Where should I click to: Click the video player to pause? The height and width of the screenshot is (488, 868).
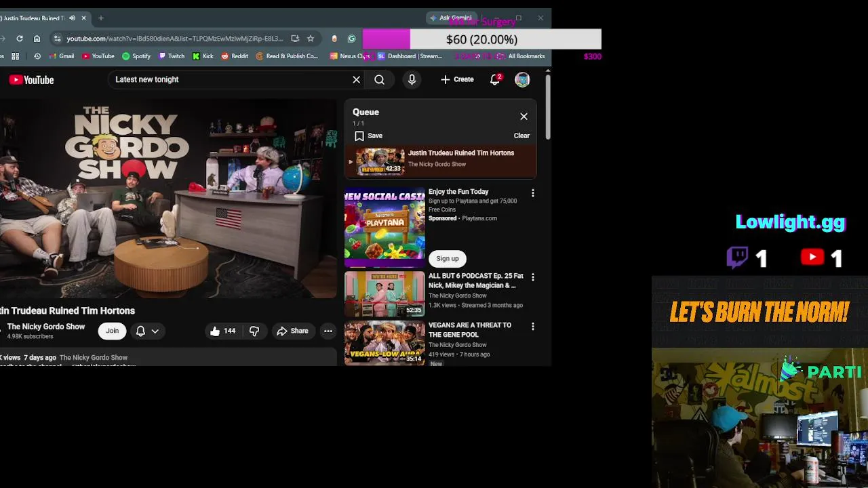click(168, 199)
